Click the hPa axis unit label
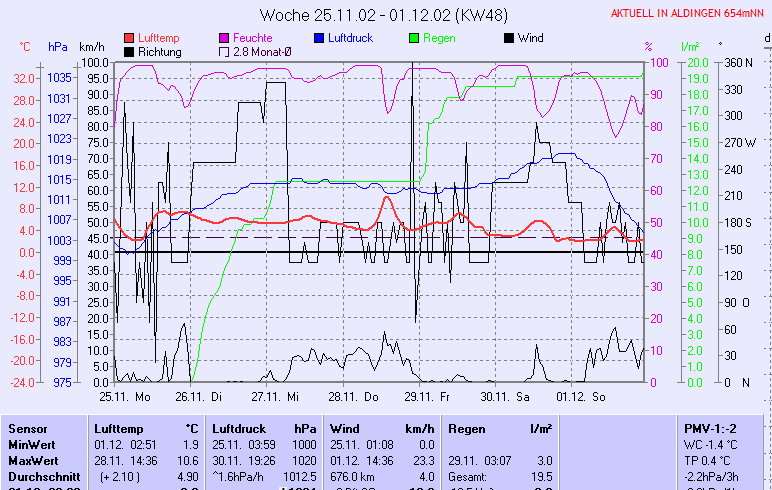The image size is (772, 490). click(x=57, y=47)
